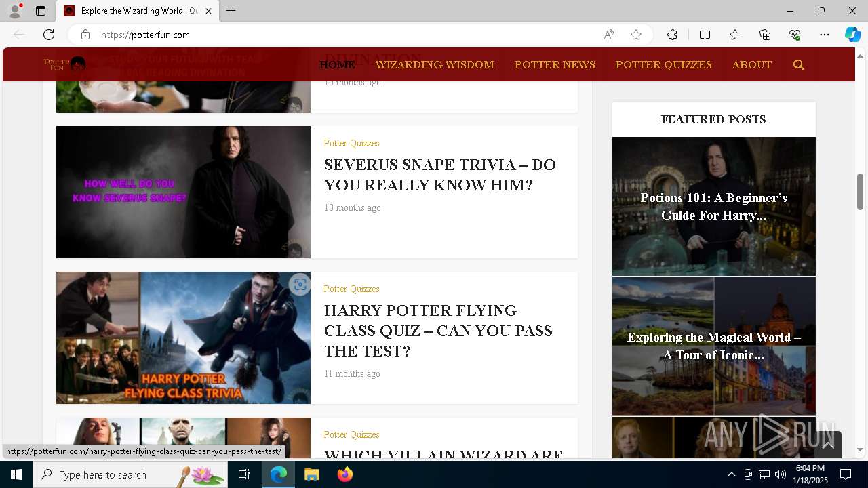This screenshot has width=868, height=488.
Task: Open the Read aloud icon
Action: pyautogui.click(x=609, y=35)
